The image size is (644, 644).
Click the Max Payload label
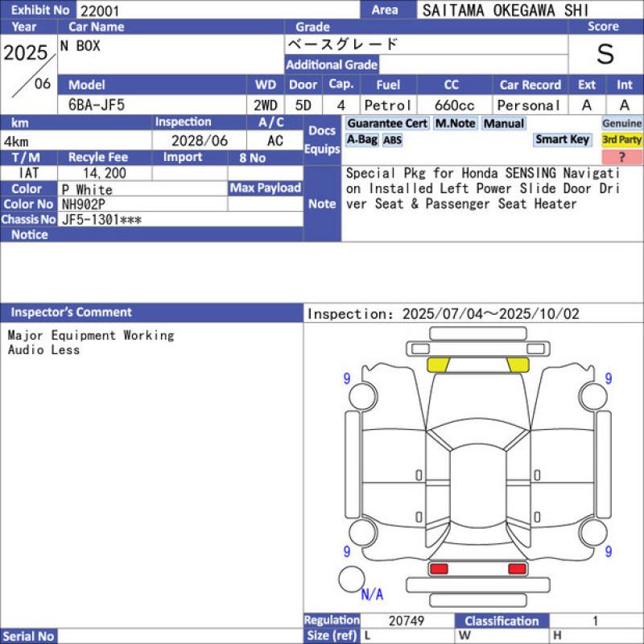(266, 188)
